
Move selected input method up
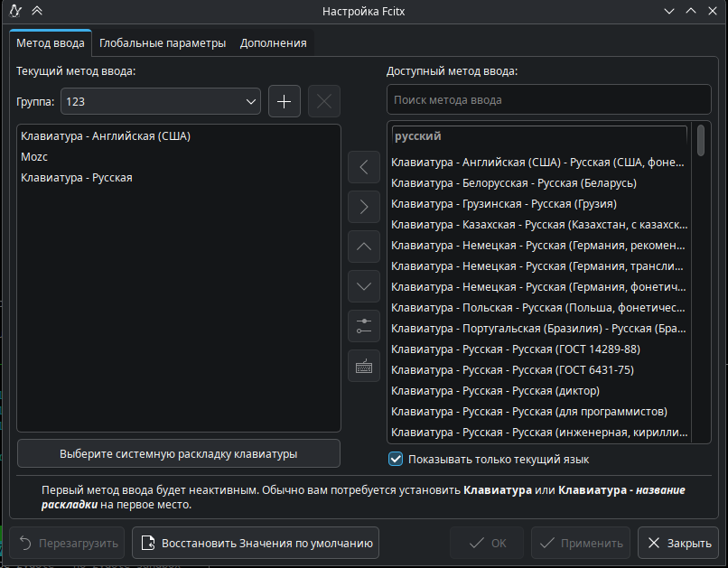[364, 247]
